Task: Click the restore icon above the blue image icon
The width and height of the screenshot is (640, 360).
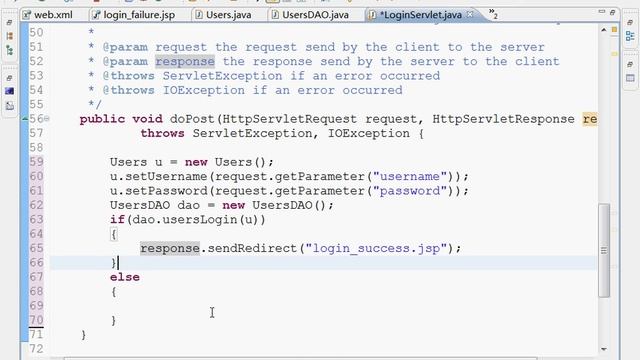Action: click(x=9, y=78)
